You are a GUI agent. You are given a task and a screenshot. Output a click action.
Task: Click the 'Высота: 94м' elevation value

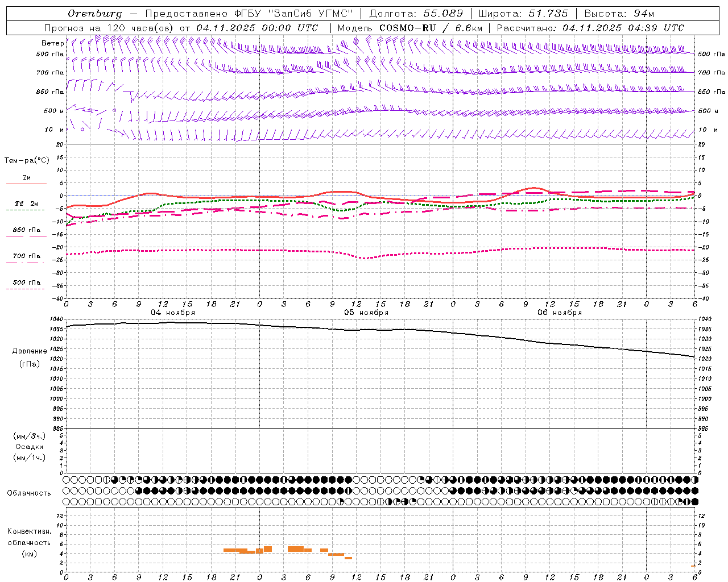click(x=619, y=14)
